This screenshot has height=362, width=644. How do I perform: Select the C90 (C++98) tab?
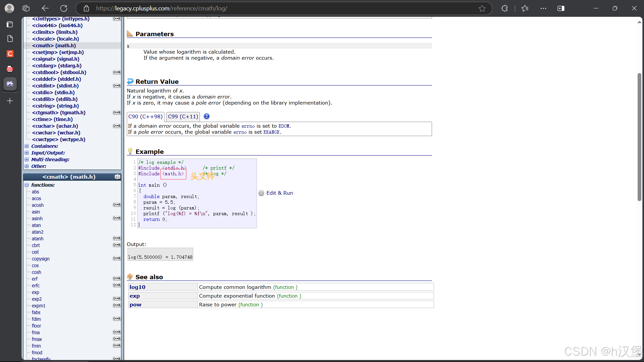coord(145,117)
